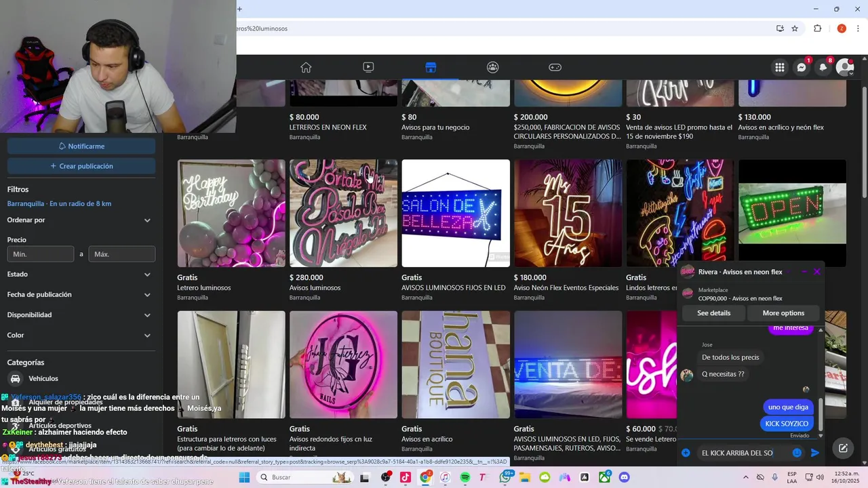
Task: Open Mis 15 Años neon listing
Action: pos(568,213)
